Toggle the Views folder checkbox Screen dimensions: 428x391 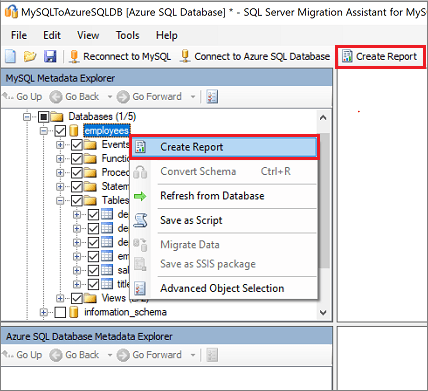(77, 298)
